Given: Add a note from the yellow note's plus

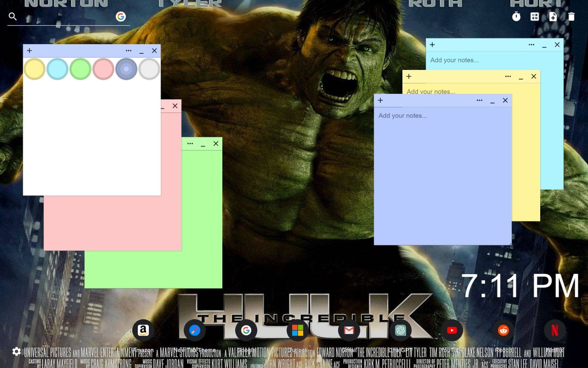Looking at the screenshot, I should pos(409,76).
